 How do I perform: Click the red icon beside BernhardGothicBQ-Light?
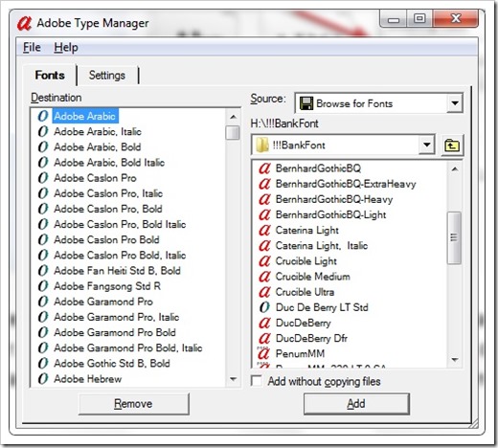264,214
